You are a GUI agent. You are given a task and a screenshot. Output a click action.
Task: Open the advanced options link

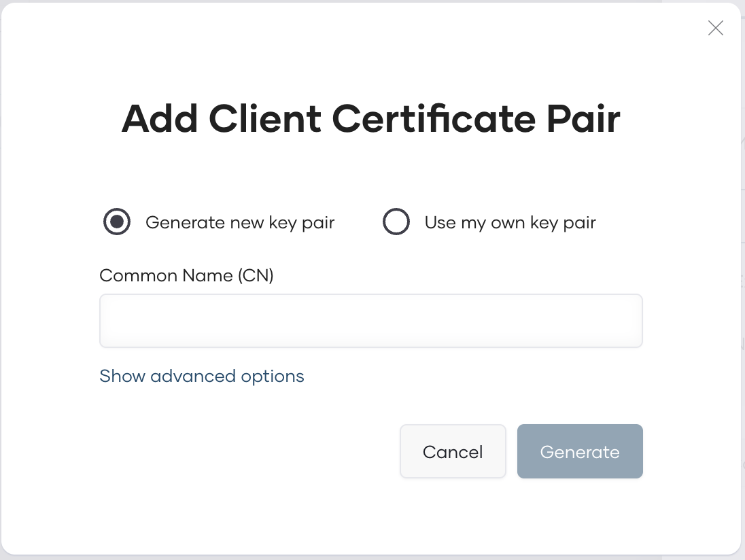[202, 376]
